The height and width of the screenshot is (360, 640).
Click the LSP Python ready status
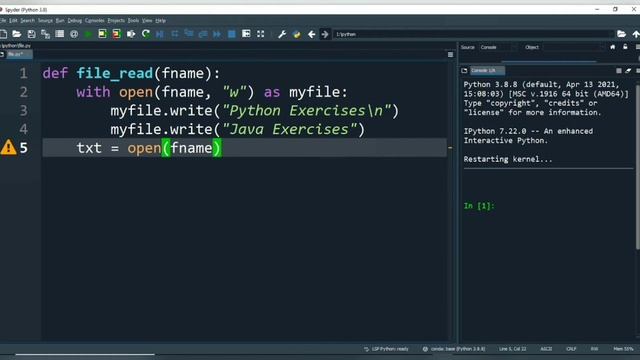(386, 349)
